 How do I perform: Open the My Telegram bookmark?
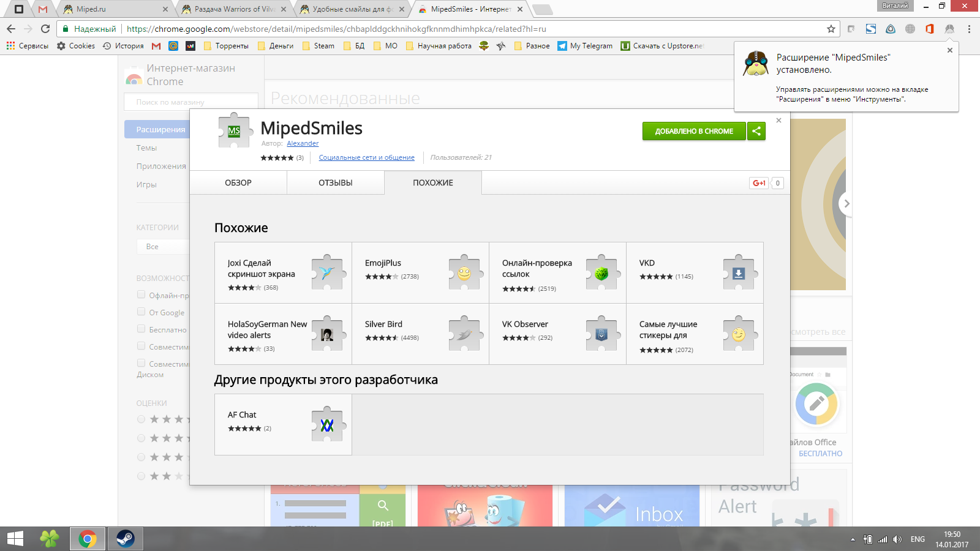585,46
